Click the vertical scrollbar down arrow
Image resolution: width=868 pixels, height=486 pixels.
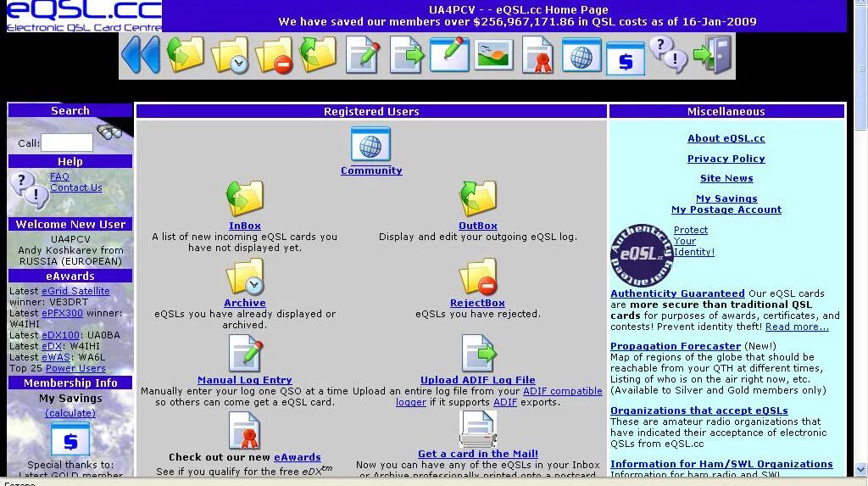coord(861,469)
